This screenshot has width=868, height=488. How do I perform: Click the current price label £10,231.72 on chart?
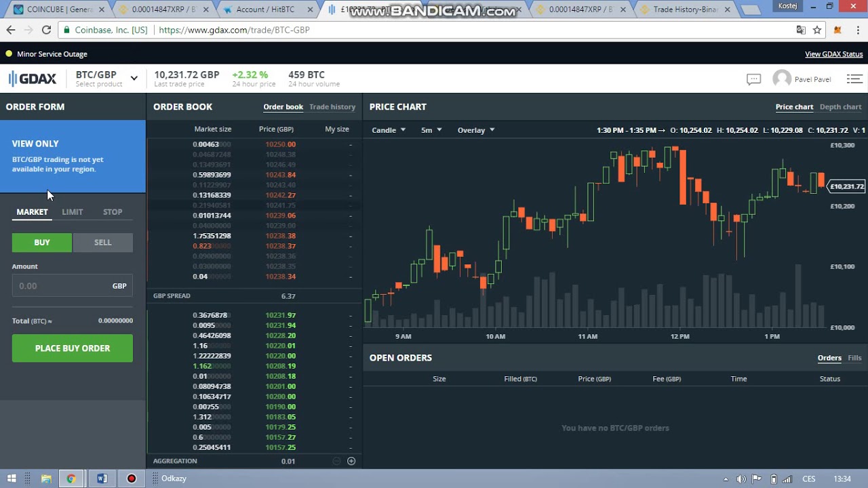pyautogui.click(x=846, y=186)
